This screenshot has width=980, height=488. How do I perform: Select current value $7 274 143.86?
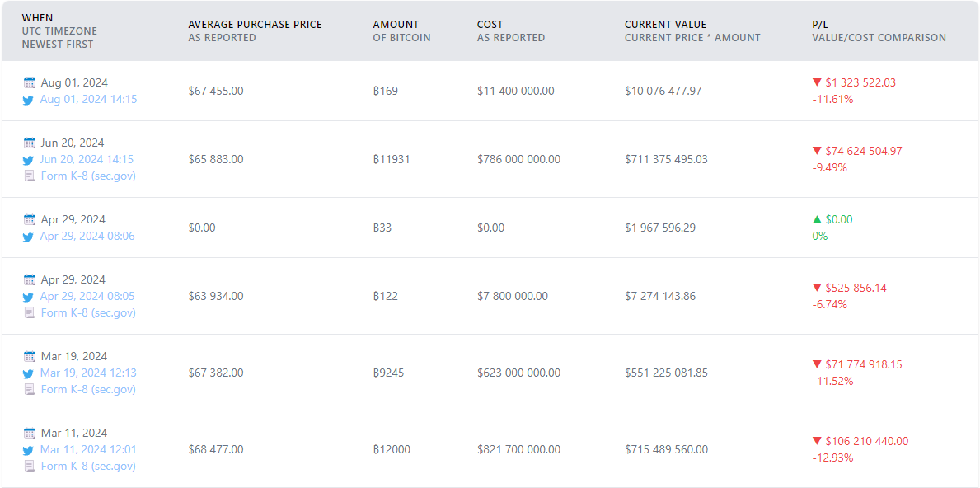tap(660, 296)
